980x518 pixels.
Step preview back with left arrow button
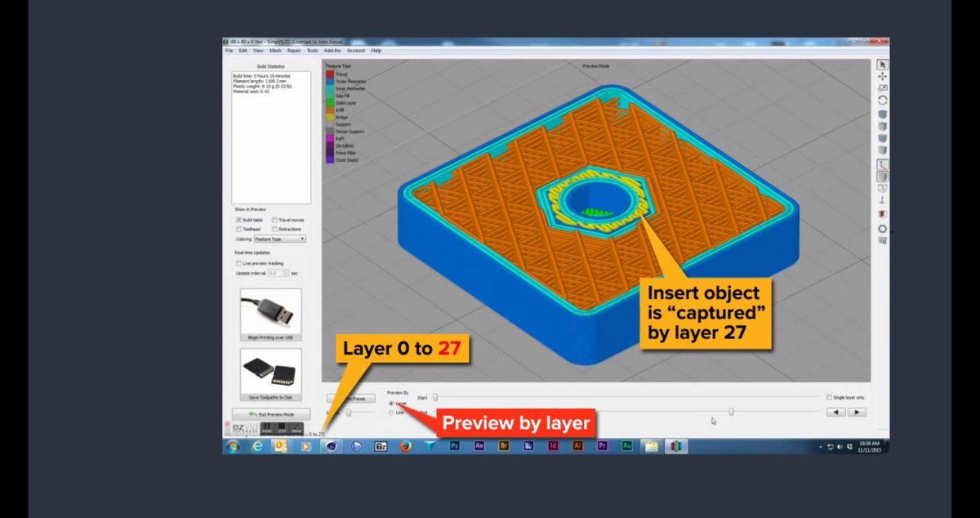coord(835,412)
